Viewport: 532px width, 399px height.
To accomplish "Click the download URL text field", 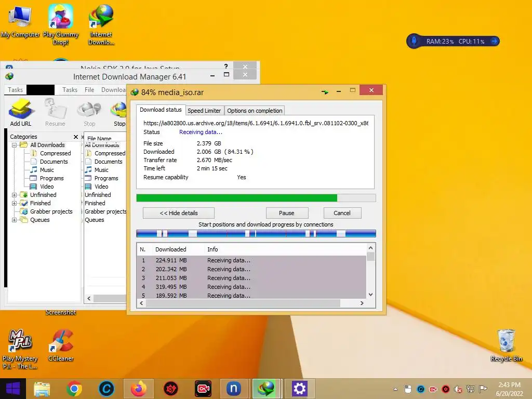I will point(256,123).
